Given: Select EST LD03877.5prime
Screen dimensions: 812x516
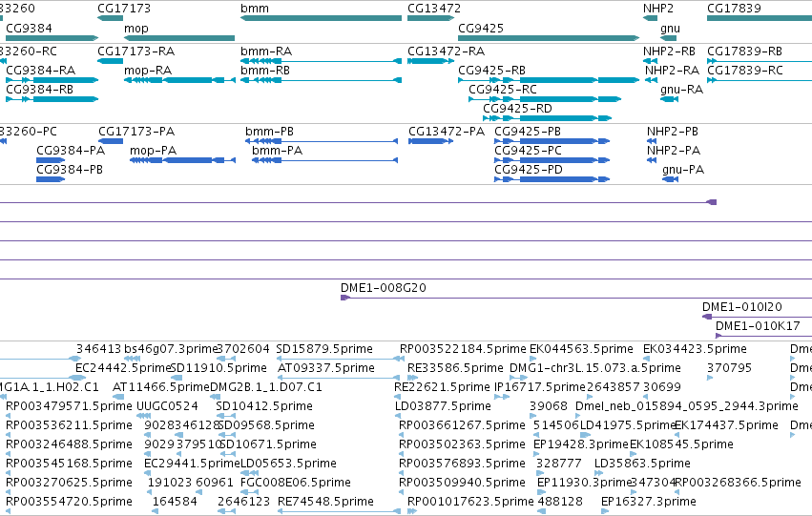Looking at the screenshot, I should tap(398, 416).
